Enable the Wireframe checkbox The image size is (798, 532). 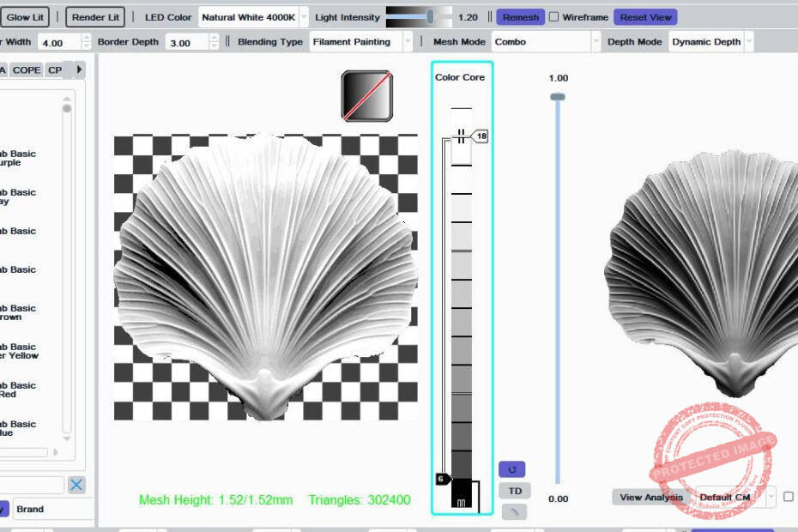[553, 17]
